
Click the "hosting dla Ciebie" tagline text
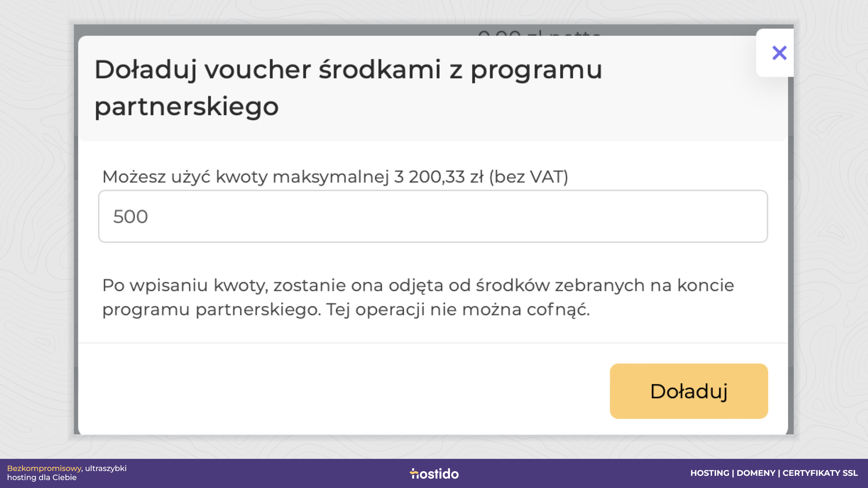click(42, 477)
